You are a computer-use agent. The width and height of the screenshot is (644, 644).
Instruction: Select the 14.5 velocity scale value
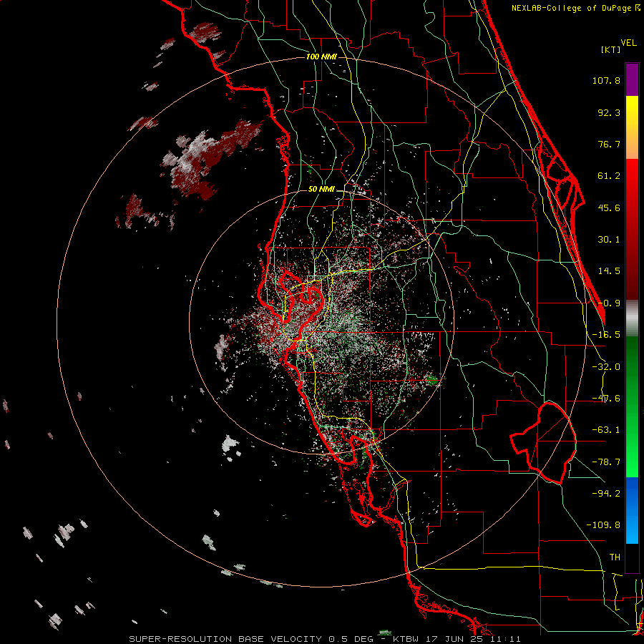pos(609,271)
